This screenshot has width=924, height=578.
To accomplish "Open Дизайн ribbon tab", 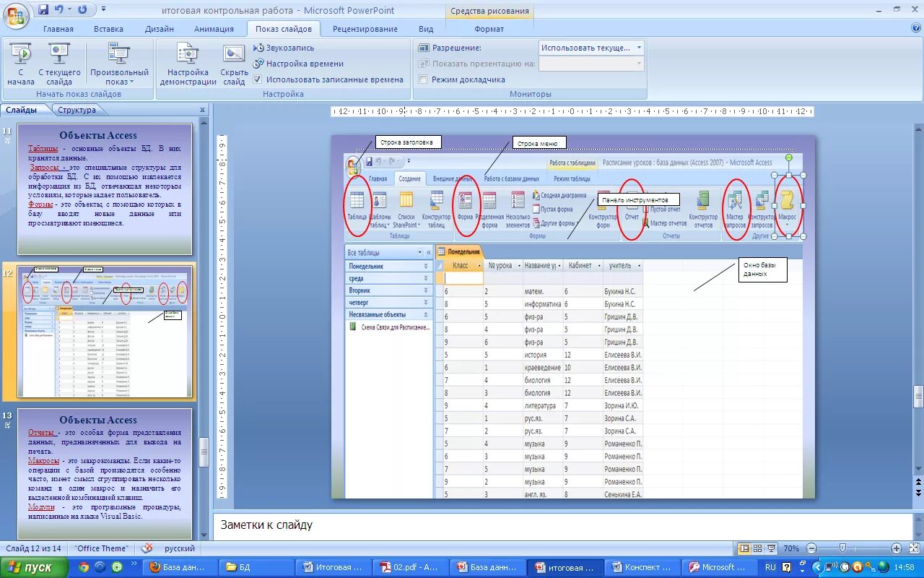I will pyautogui.click(x=159, y=29).
